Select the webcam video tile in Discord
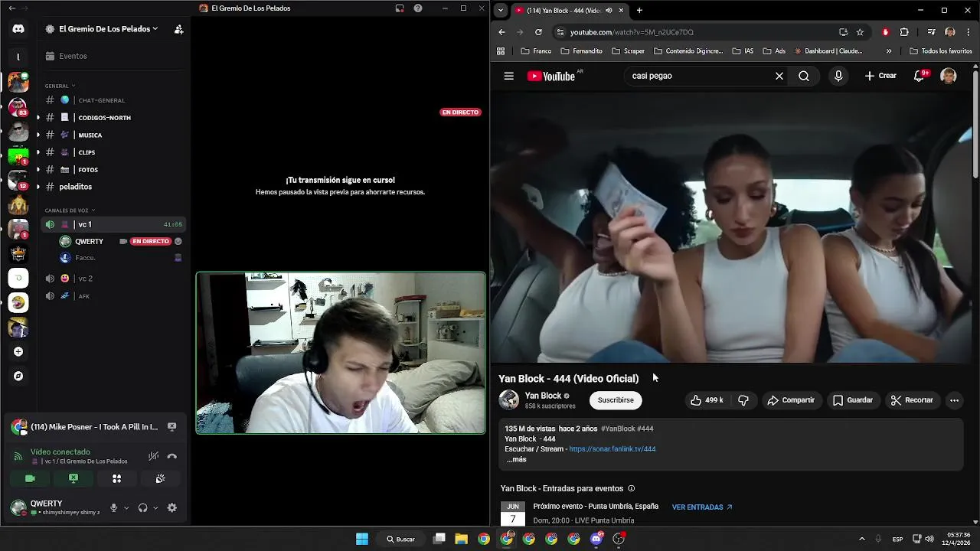The height and width of the screenshot is (551, 980). pos(341,353)
